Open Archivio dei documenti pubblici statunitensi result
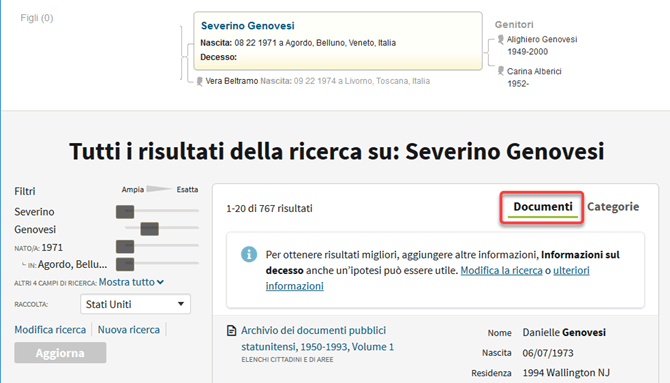 (x=317, y=339)
